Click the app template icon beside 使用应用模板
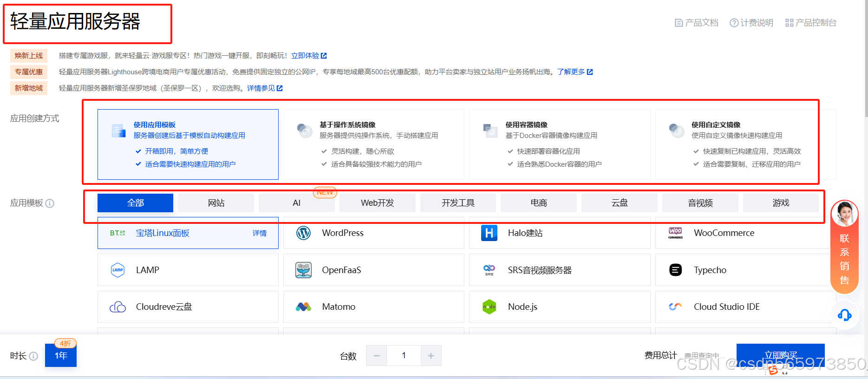The image size is (868, 379). click(x=119, y=131)
